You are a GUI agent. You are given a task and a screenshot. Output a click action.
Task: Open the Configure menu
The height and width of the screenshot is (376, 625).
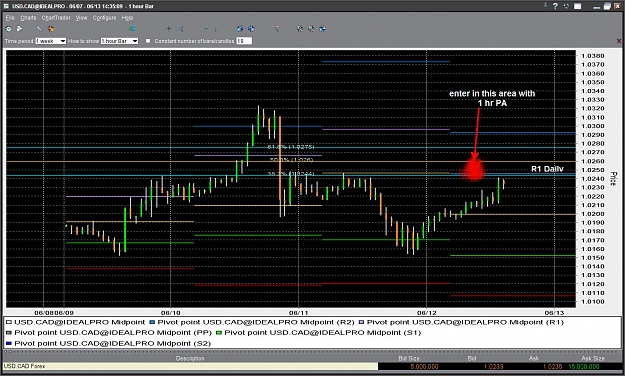tap(104, 18)
